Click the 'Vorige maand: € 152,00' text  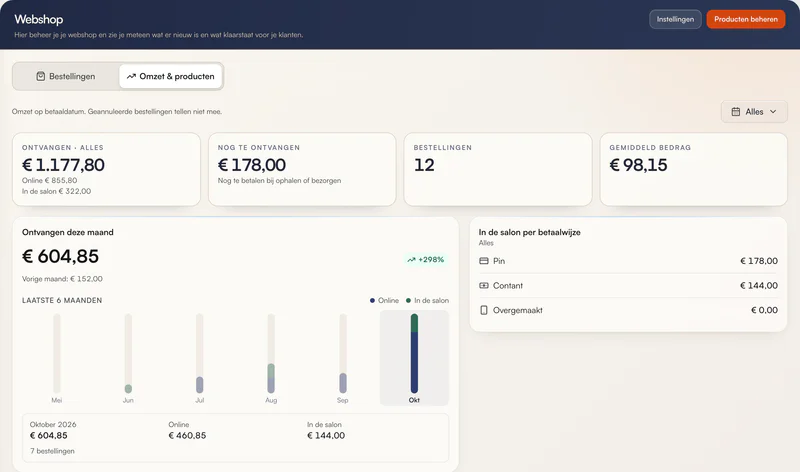62,279
